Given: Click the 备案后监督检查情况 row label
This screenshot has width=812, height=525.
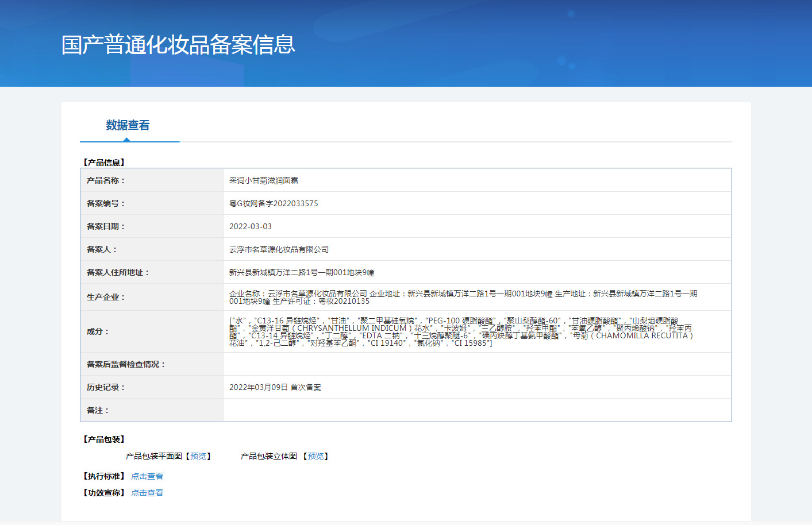Looking at the screenshot, I should click(126, 364).
